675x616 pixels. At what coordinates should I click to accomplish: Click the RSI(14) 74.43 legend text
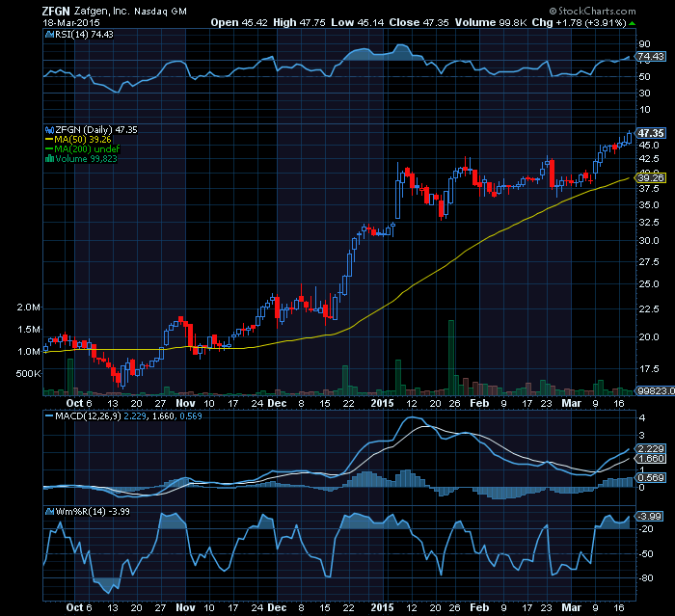pyautogui.click(x=85, y=35)
